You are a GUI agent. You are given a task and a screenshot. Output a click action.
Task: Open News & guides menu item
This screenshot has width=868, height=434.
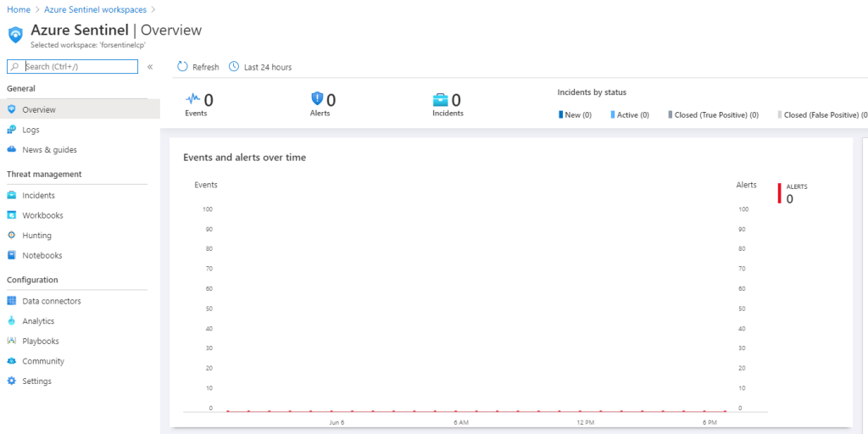tap(80, 149)
